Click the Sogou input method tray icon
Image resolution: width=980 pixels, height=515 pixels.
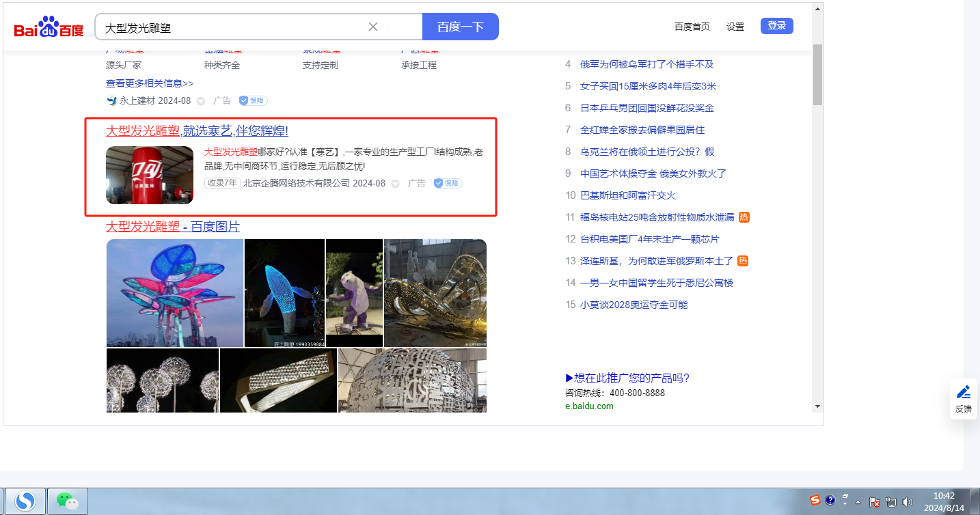[815, 501]
